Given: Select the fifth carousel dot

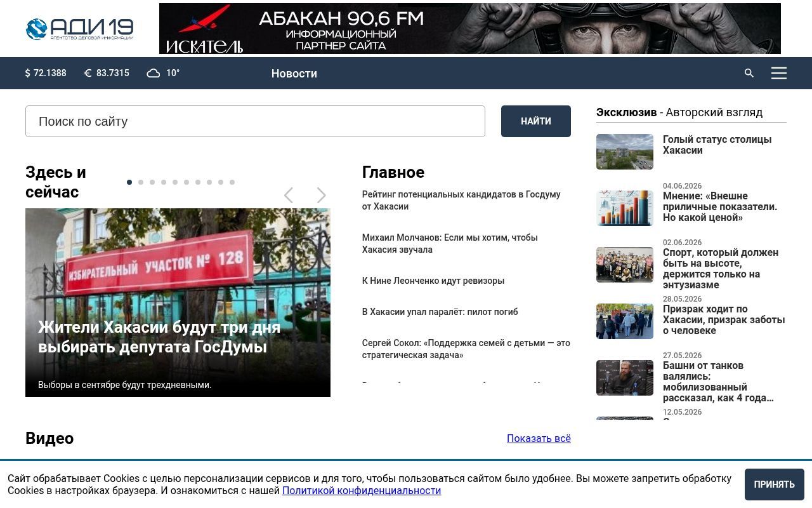Looking at the screenshot, I should [175, 182].
